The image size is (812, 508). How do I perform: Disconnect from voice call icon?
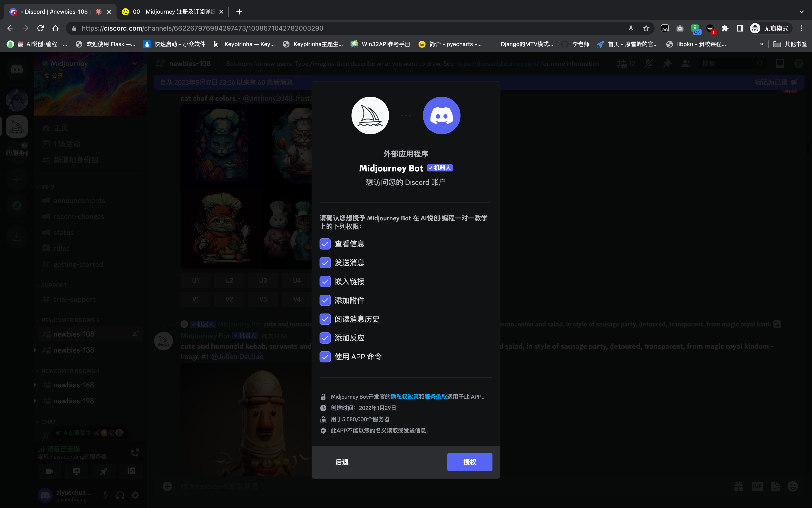click(135, 452)
